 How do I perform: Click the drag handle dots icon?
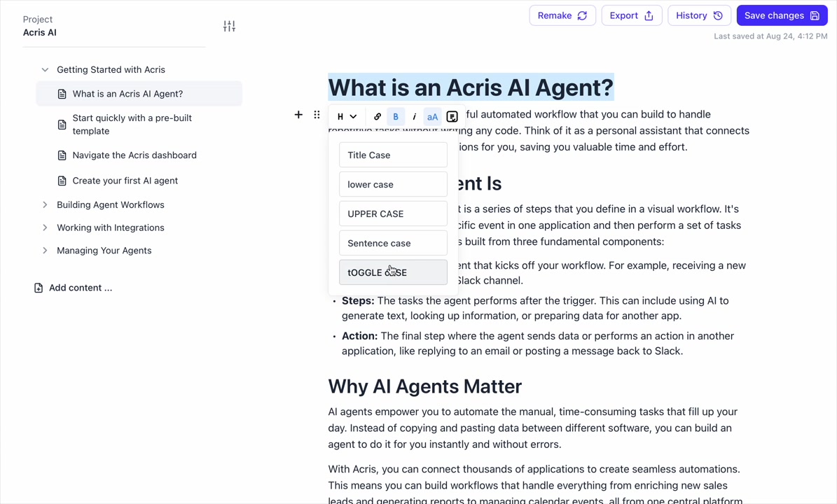click(x=317, y=115)
